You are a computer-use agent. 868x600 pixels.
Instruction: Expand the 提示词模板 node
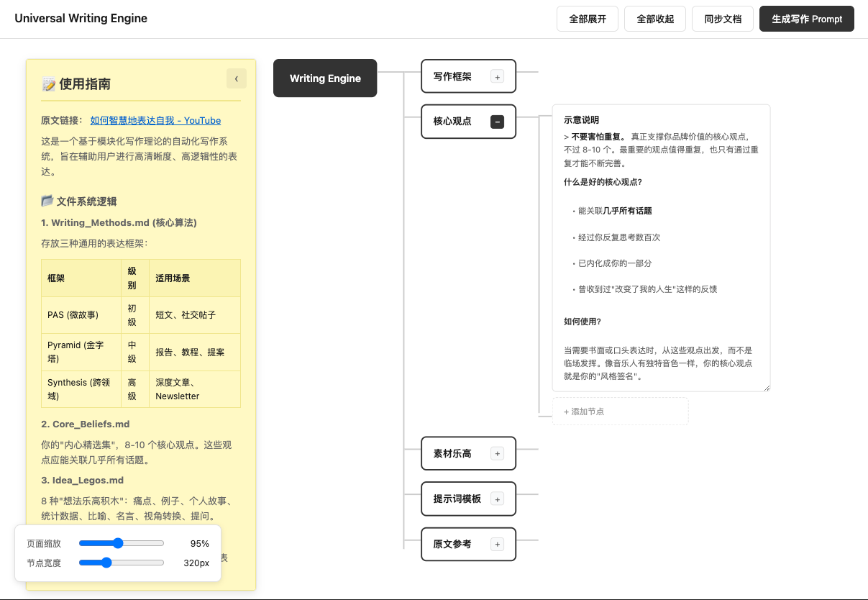click(x=497, y=499)
